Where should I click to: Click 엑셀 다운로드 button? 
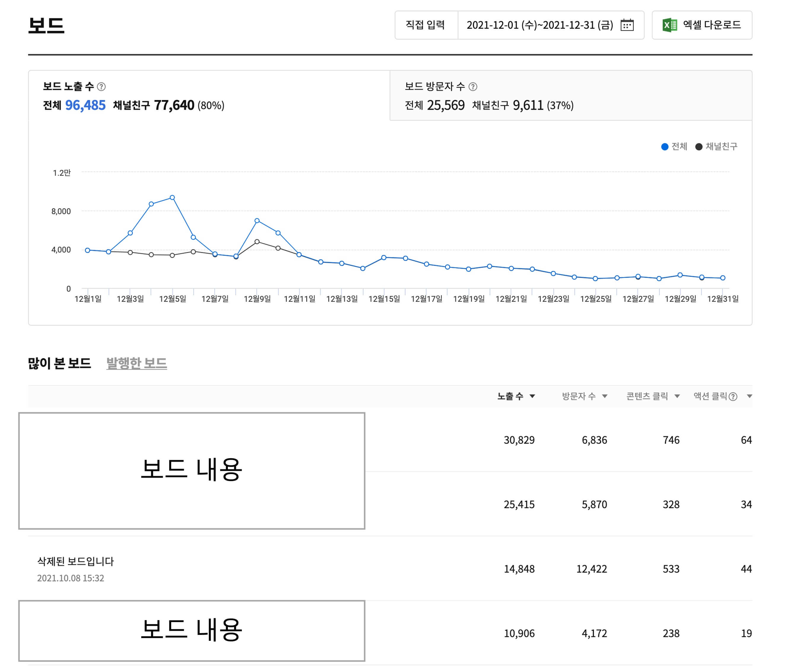[x=702, y=25]
